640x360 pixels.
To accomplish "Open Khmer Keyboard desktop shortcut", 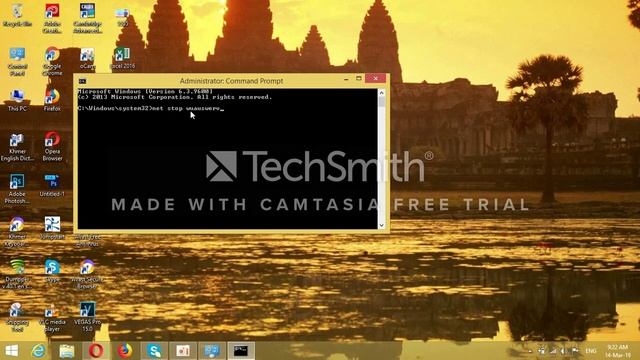I will tap(17, 232).
